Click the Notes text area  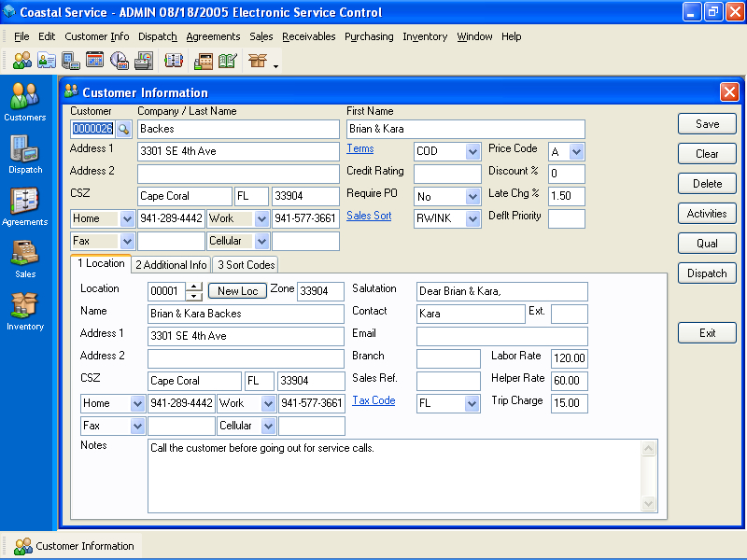394,476
